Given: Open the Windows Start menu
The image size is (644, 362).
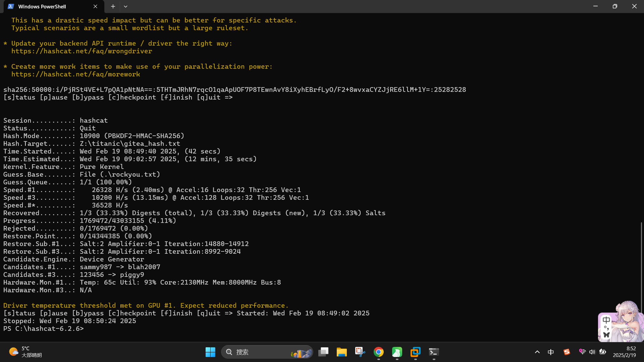Looking at the screenshot, I should (210, 352).
